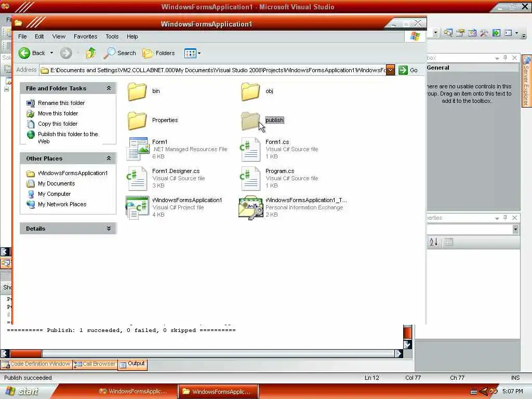Click the Output horizontal scrollbar thumb
The width and height of the screenshot is (532, 399).
26,353
